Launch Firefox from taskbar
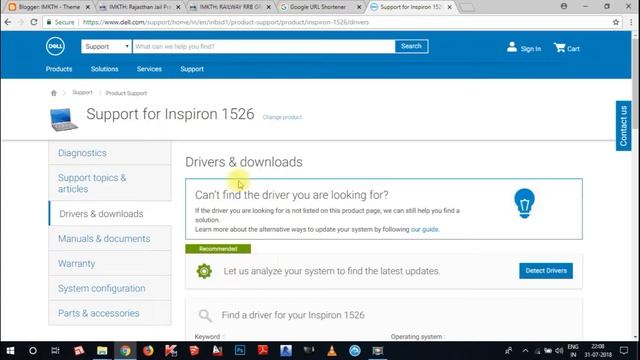 coord(148,351)
